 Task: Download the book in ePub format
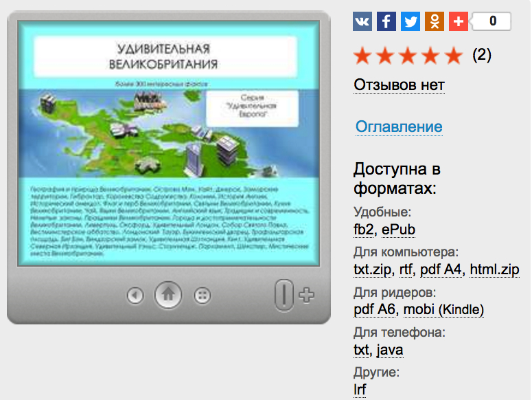pos(398,230)
